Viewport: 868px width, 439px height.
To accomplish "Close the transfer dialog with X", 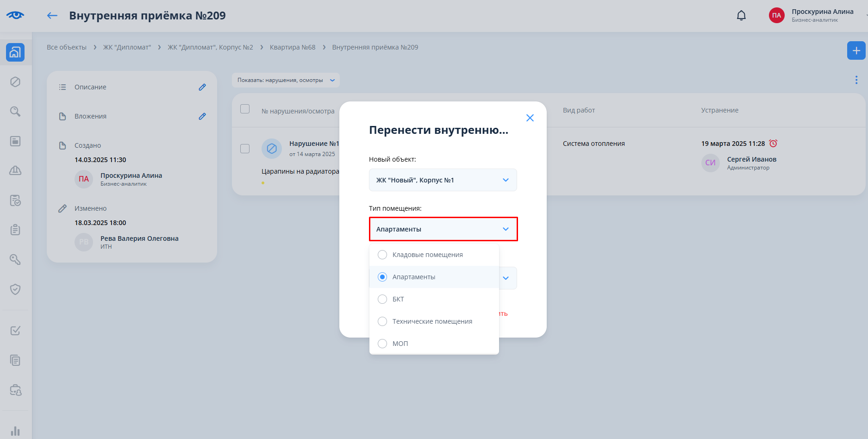I will tap(530, 118).
